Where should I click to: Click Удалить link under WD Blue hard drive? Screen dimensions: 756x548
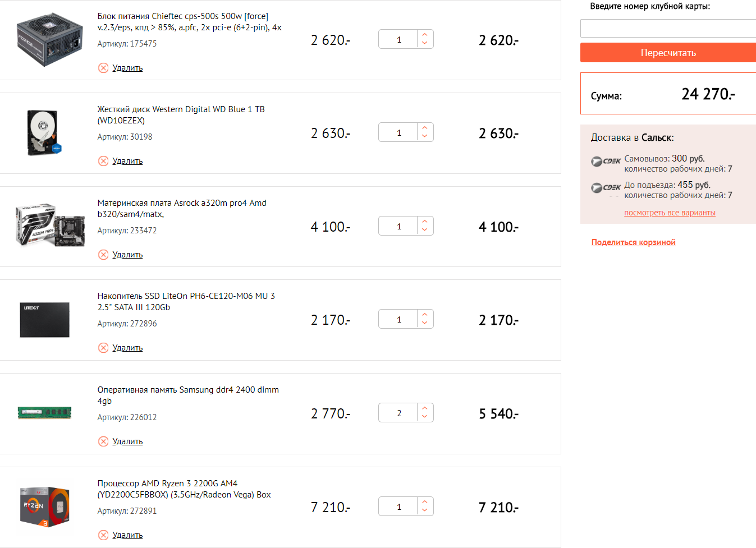pos(127,161)
